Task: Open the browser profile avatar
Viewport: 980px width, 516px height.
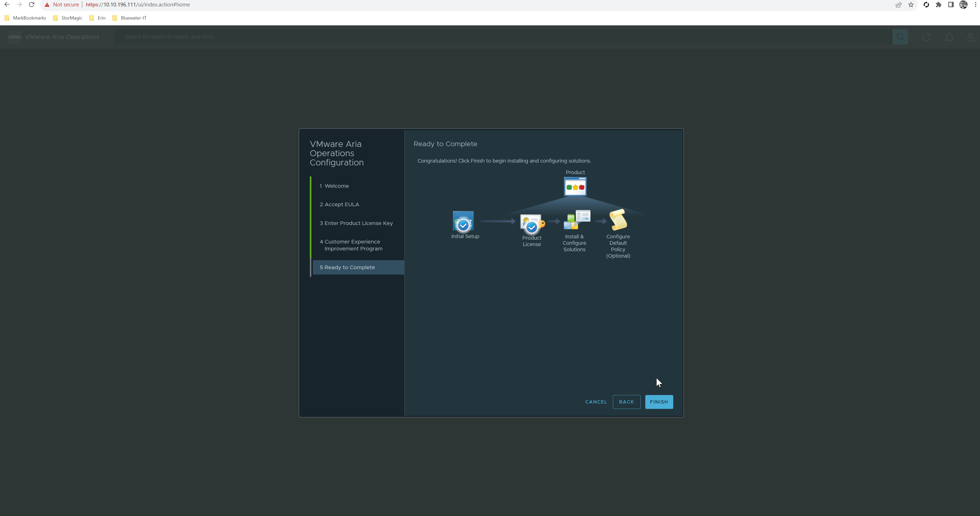Action: point(963,5)
